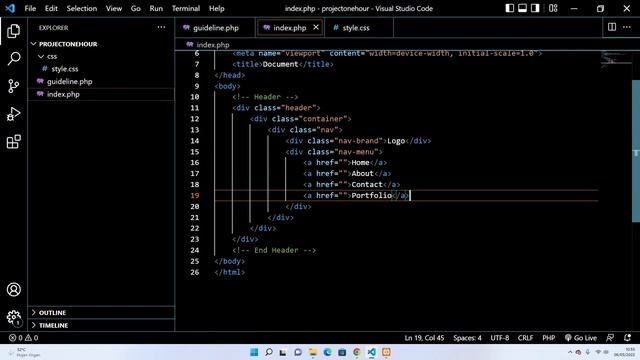Image resolution: width=640 pixels, height=360 pixels.
Task: Click the code minimap preview
Action: click(x=616, y=60)
